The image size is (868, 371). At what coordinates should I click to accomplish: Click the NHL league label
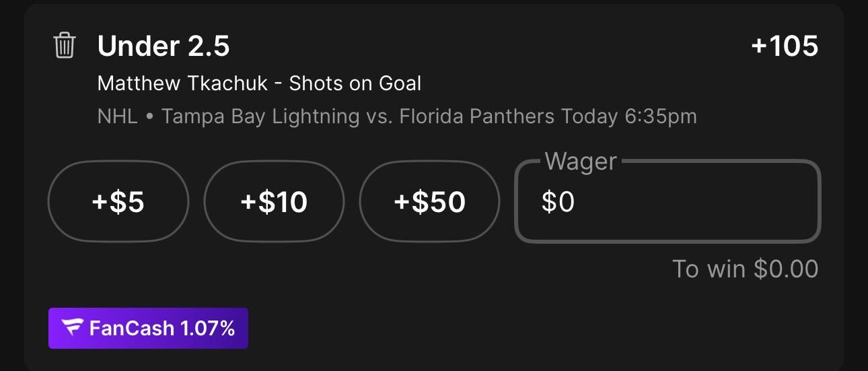coord(118,116)
